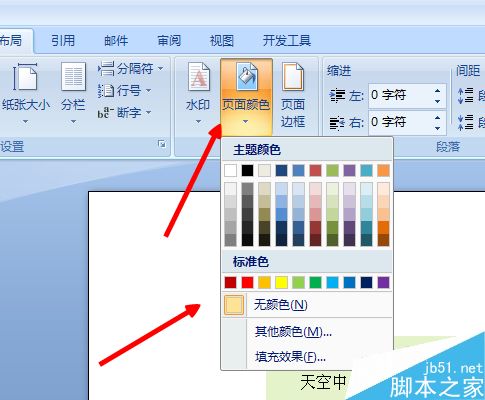Select green standard color
485x400 pixels.
(x=315, y=282)
